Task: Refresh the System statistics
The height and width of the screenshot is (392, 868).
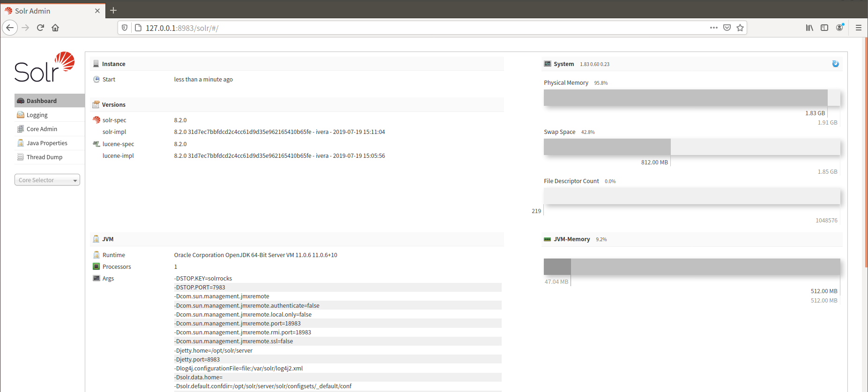Action: tap(835, 64)
